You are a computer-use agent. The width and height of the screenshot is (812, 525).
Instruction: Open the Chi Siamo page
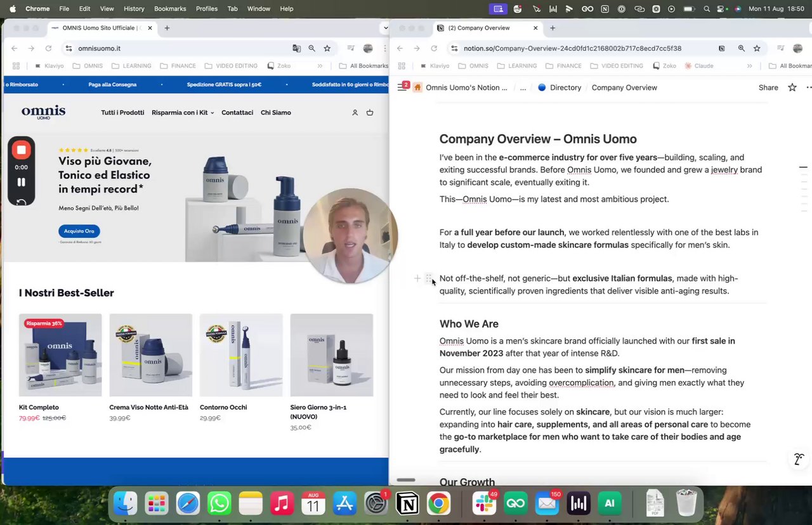tap(276, 112)
